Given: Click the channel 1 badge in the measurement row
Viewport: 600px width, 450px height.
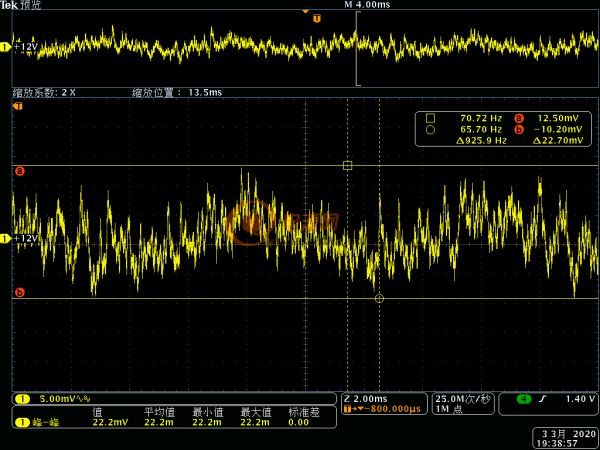Looking at the screenshot, I should 22,422.
